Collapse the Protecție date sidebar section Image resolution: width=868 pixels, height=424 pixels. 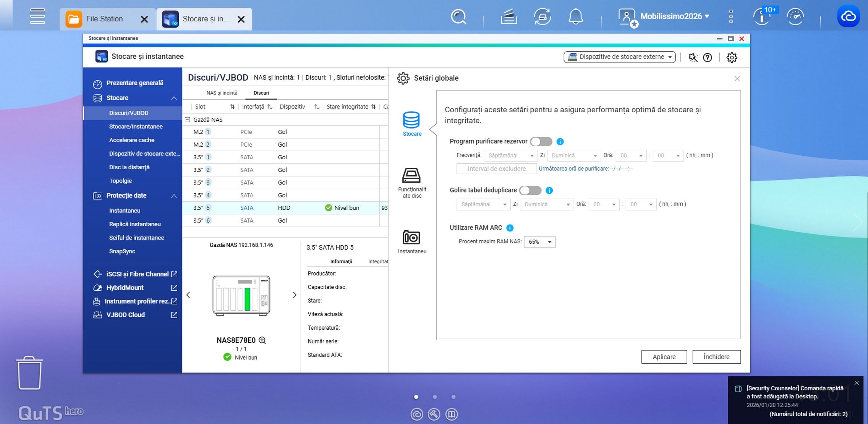174,196
